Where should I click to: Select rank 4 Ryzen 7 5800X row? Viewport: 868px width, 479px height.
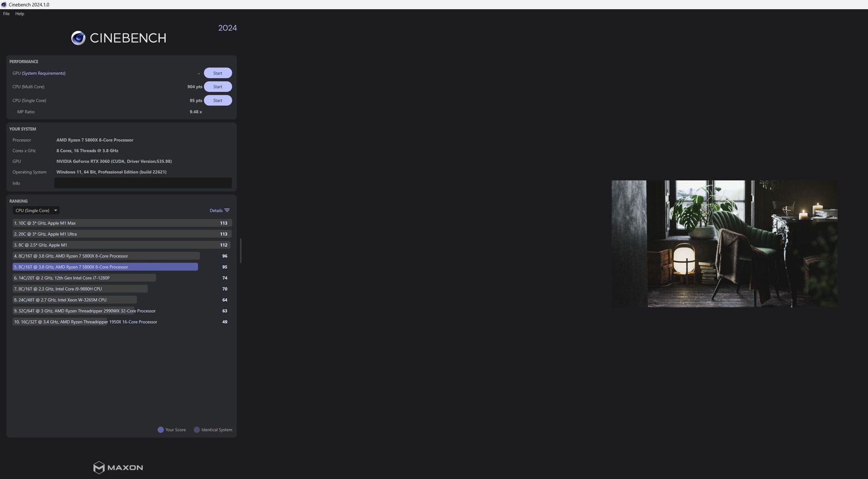click(x=122, y=256)
